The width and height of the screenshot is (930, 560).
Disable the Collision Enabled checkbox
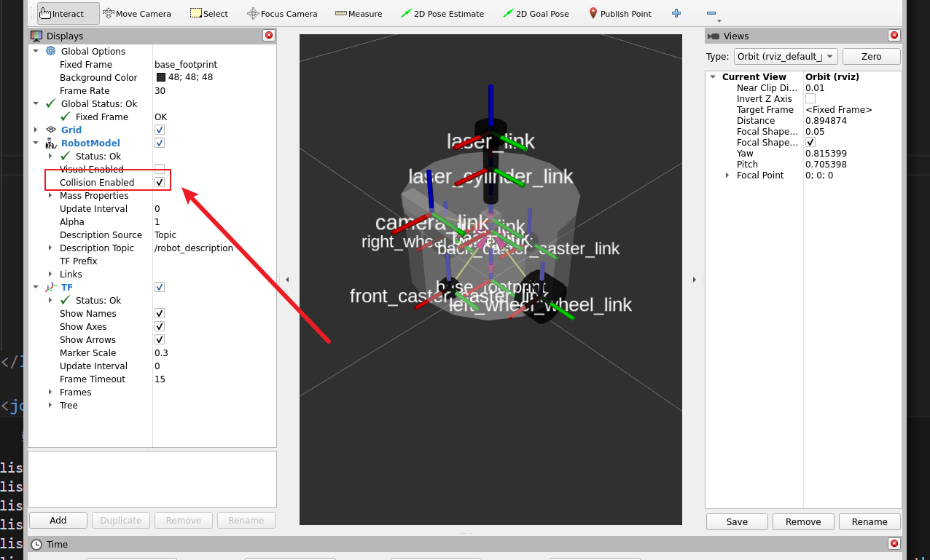[x=160, y=182]
